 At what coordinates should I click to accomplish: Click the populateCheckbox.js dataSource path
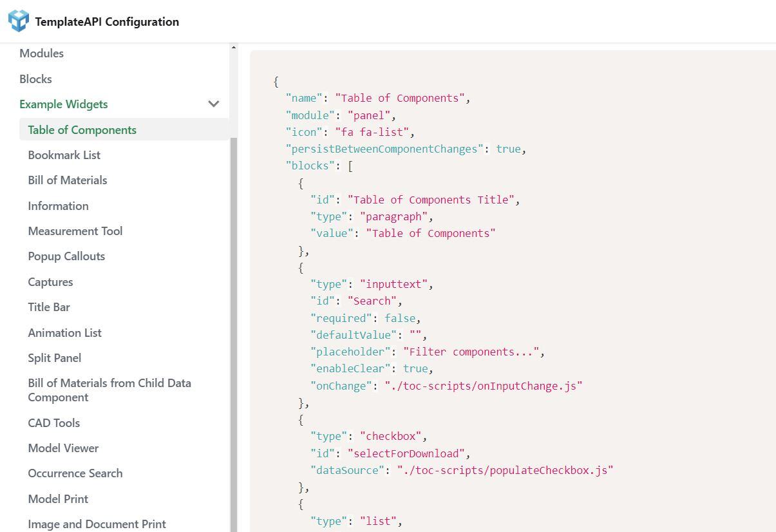click(x=505, y=470)
